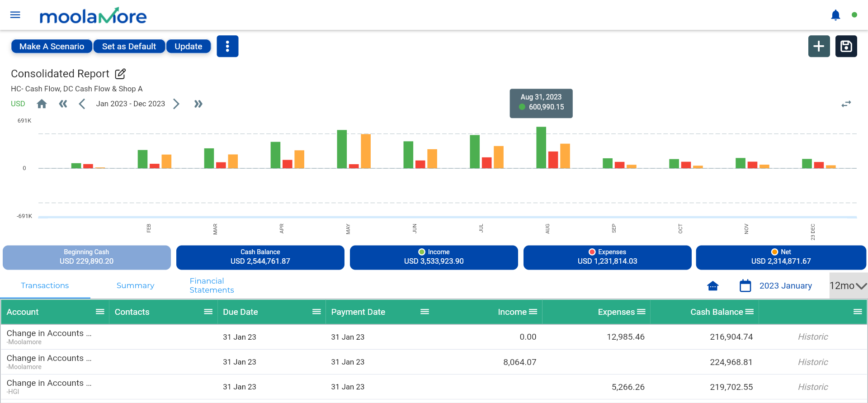Screen dimensions: 868x403
Task: Click the moolaMore logo
Action: [x=93, y=16]
